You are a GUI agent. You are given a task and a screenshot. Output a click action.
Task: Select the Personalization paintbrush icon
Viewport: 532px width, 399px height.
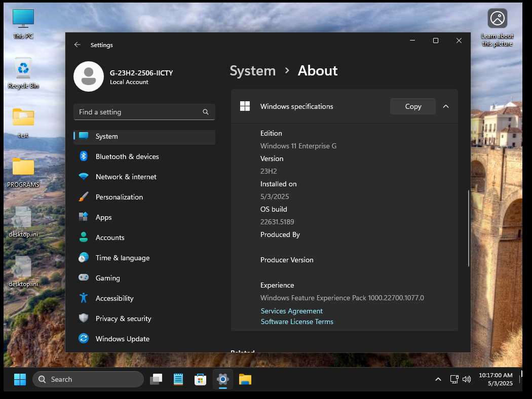point(84,197)
